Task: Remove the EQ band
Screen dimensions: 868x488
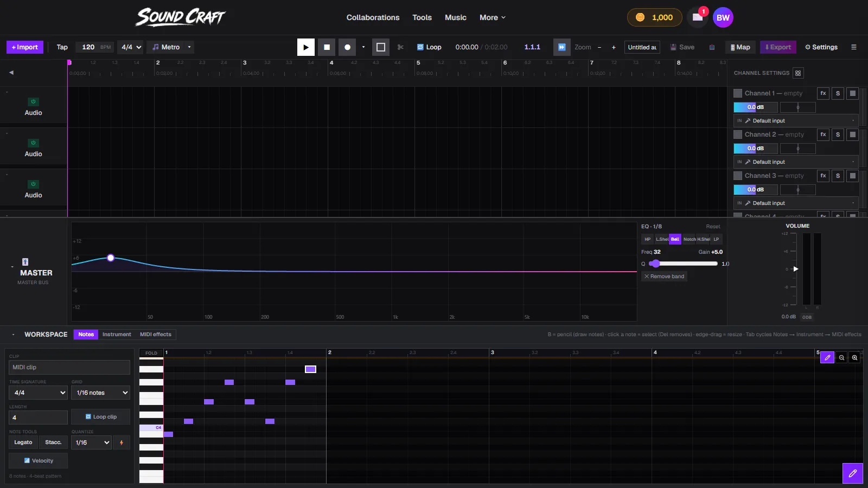Action: click(x=665, y=277)
